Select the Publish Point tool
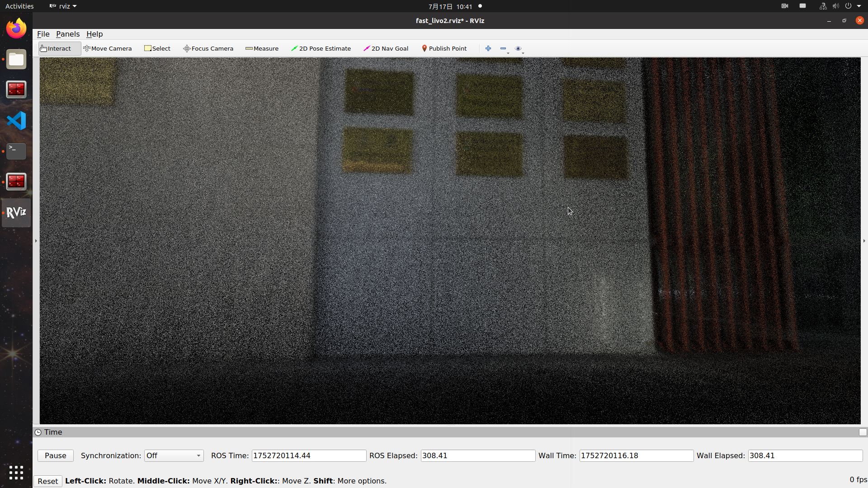This screenshot has height=488, width=868. coord(444,49)
